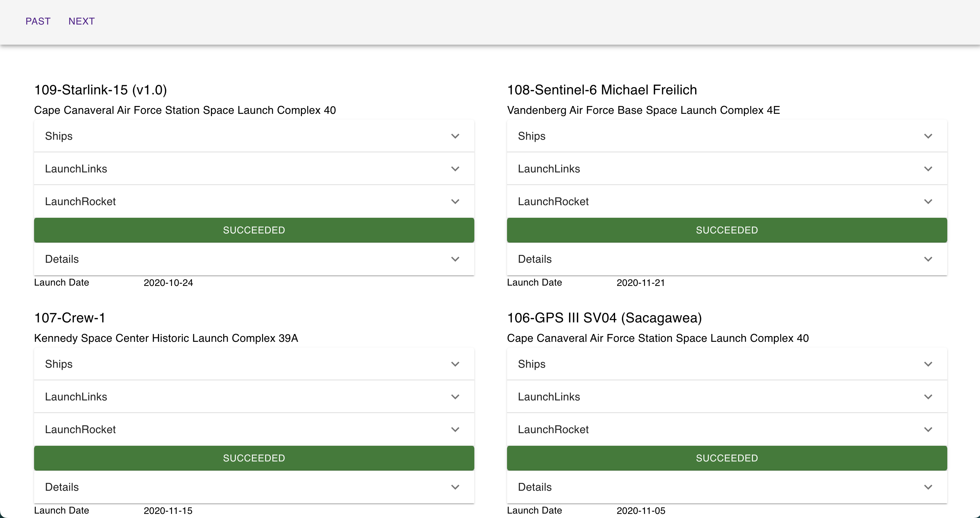Image resolution: width=980 pixels, height=518 pixels.
Task: Expand Ships panel for Crew-1 launch
Action: pyautogui.click(x=254, y=364)
